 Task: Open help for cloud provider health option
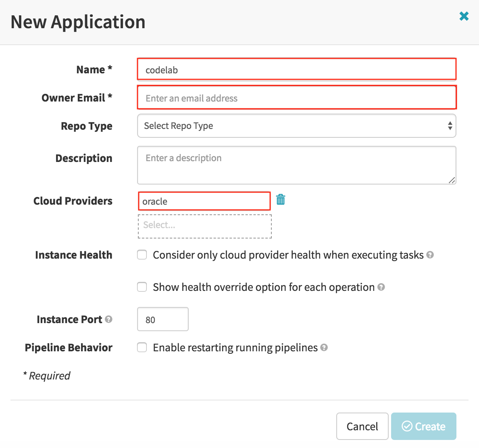(430, 255)
